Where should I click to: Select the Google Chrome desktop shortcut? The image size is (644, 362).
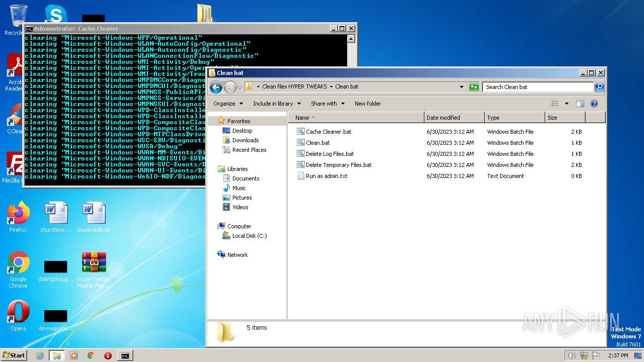[x=18, y=270]
